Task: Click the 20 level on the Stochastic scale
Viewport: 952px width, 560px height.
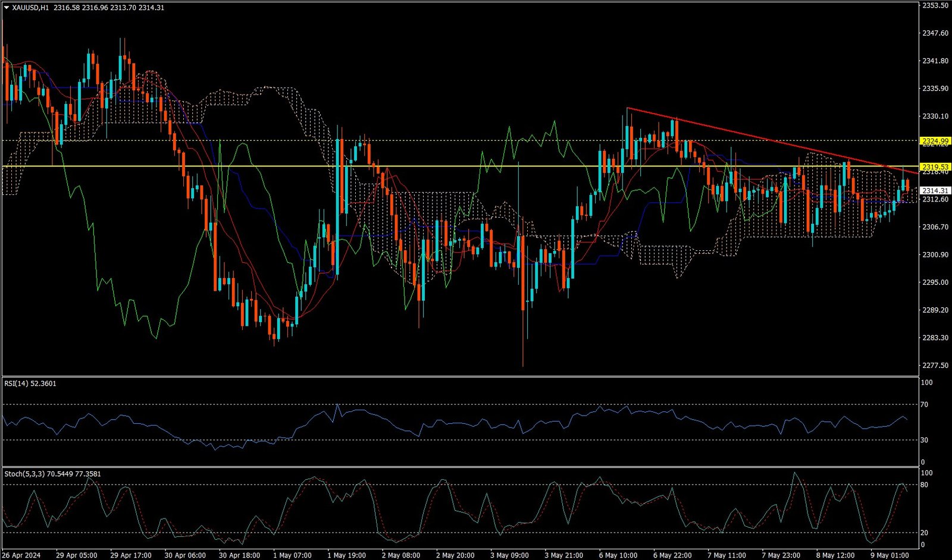Action: point(925,533)
